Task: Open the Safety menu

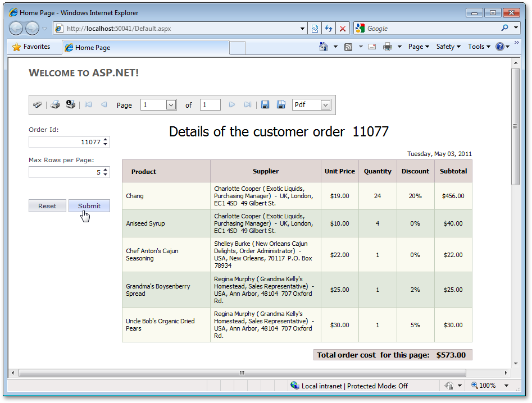Action: click(x=448, y=47)
